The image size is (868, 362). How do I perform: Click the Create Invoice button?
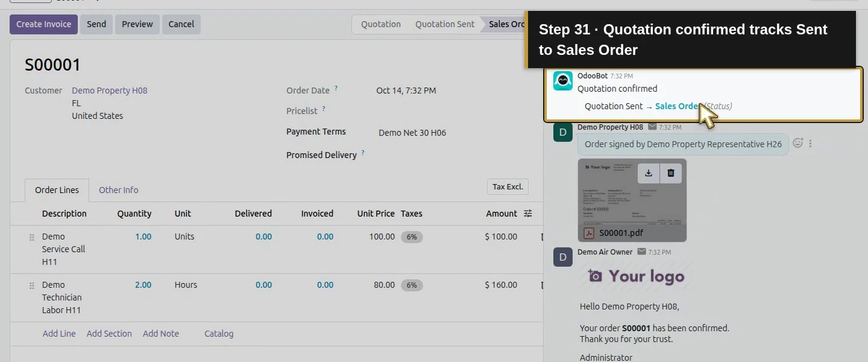tap(43, 24)
